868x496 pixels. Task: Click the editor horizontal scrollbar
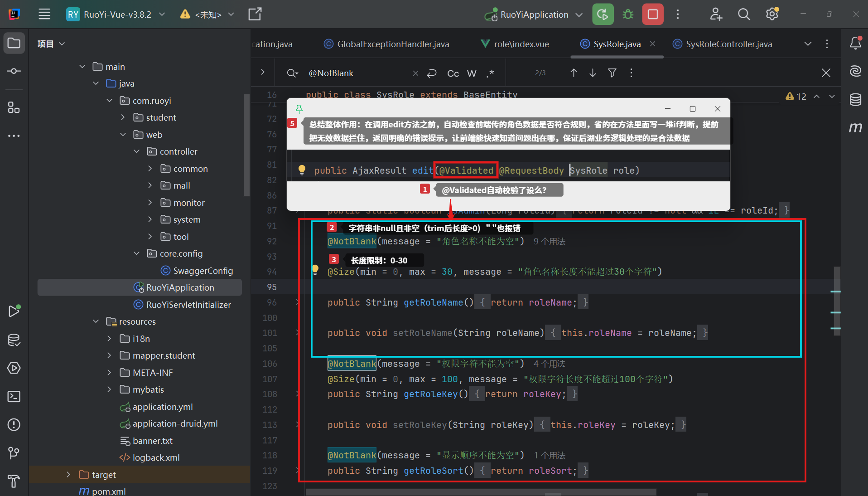(481, 492)
